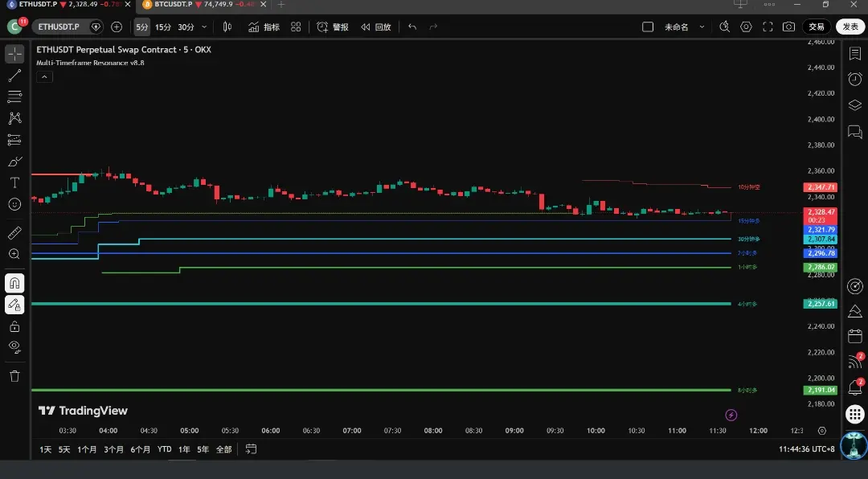Redo the last action
The height and width of the screenshot is (479, 868).
(433, 27)
